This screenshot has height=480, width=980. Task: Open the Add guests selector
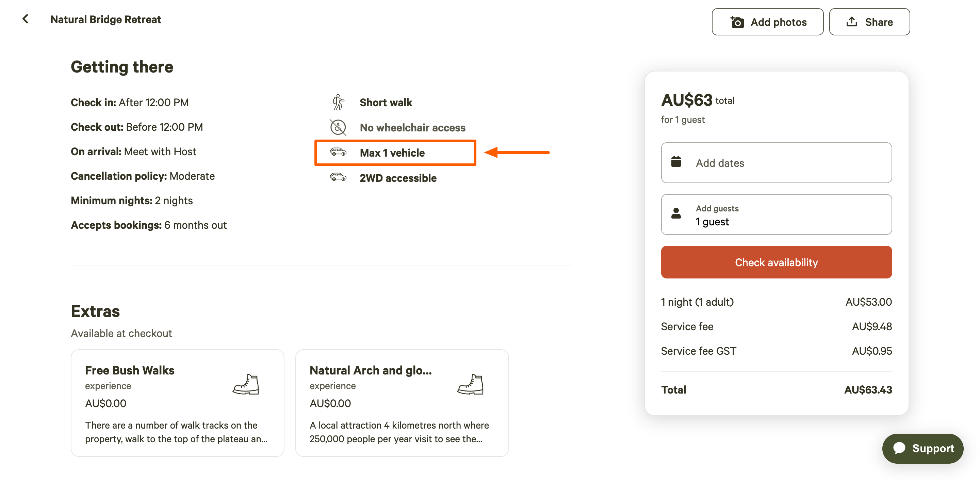tap(776, 214)
